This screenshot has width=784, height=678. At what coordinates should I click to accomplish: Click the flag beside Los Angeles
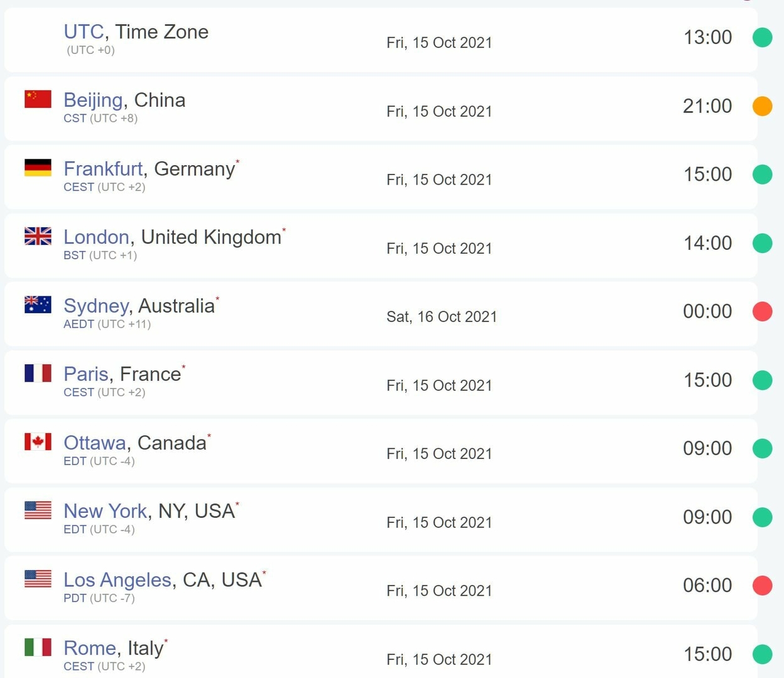(x=38, y=579)
